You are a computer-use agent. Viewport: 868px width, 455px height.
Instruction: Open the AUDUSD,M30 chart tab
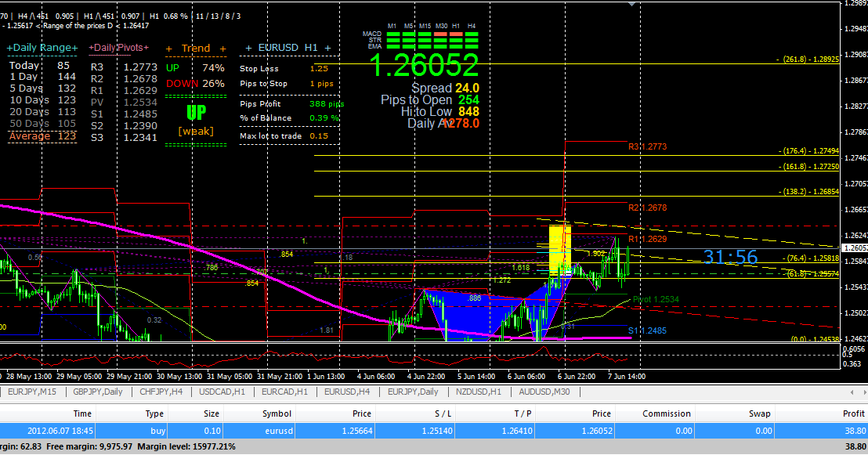tap(544, 392)
